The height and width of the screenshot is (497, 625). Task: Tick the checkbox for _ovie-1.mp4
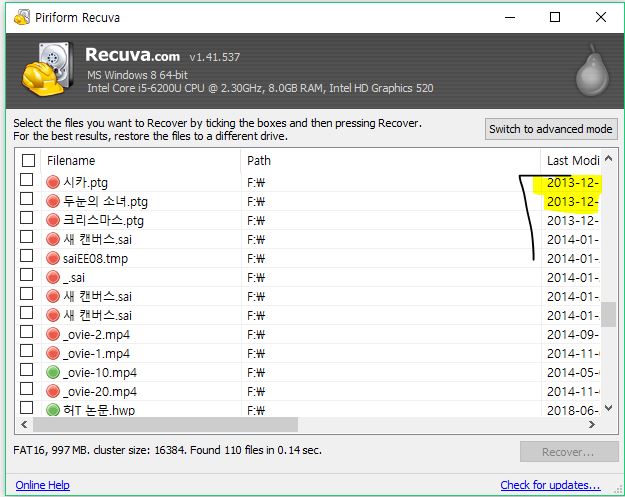tap(26, 351)
